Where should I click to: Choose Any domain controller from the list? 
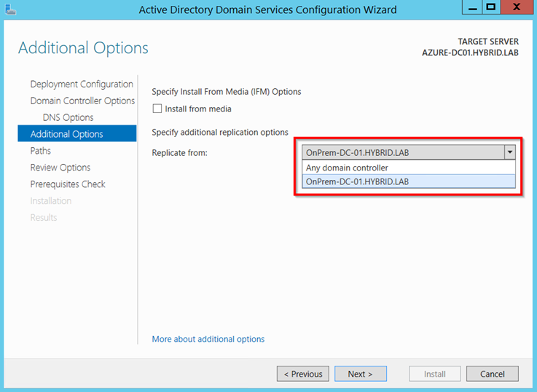pyautogui.click(x=409, y=168)
